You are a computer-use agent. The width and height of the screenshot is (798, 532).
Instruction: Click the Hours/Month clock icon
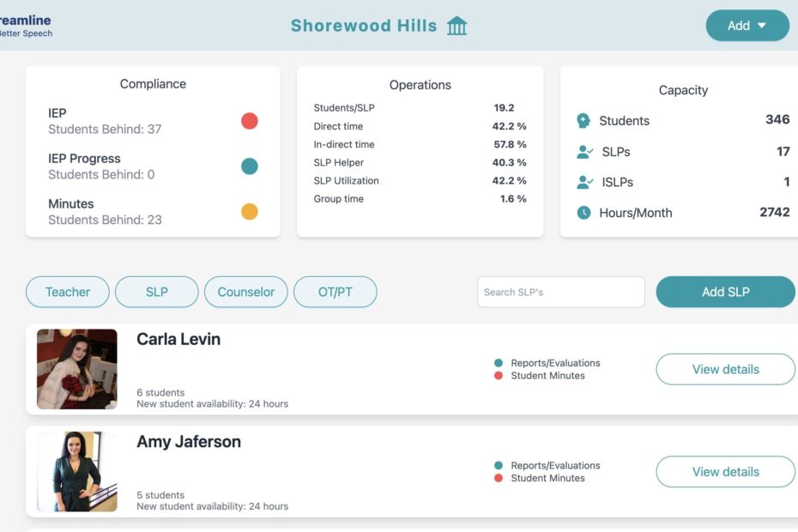point(583,213)
